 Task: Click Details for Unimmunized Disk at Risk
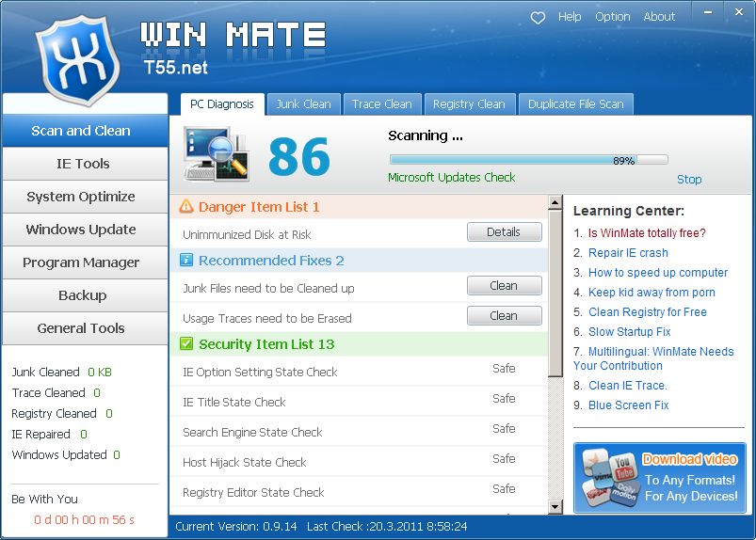[505, 232]
